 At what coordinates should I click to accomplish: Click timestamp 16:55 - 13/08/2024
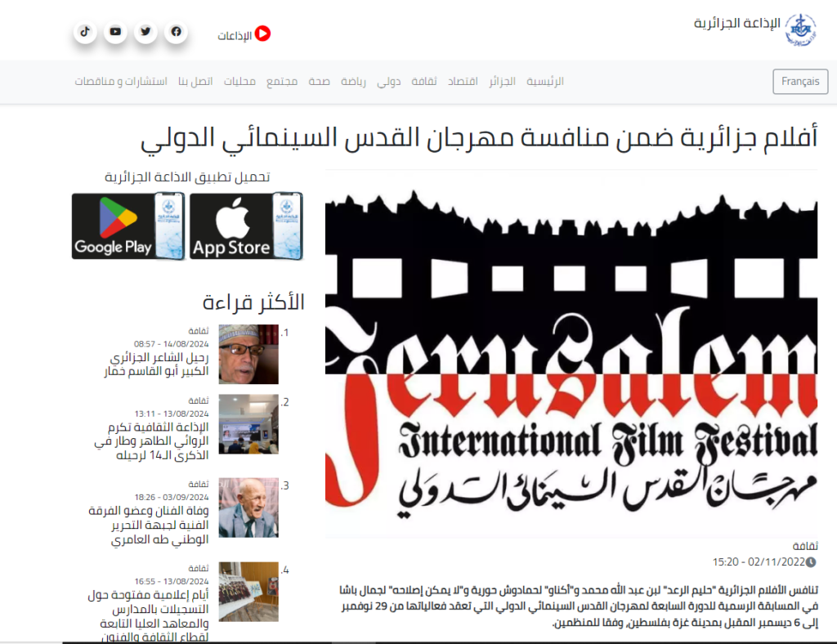172,582
